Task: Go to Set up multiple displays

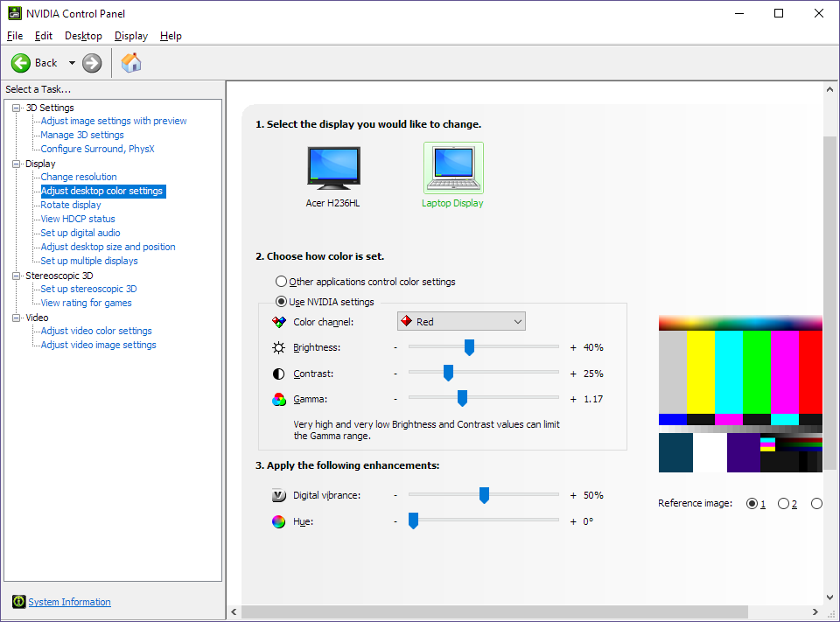Action: [89, 261]
